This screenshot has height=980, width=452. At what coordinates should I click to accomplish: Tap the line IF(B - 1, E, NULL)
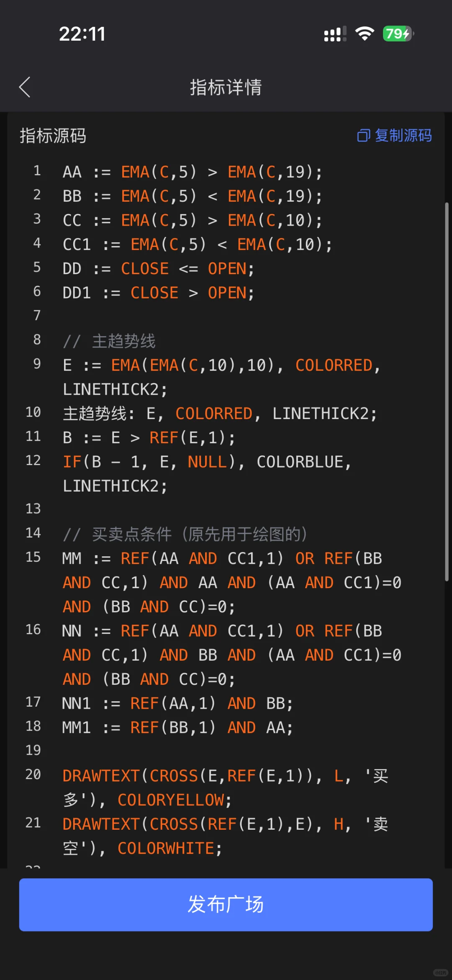click(x=207, y=474)
